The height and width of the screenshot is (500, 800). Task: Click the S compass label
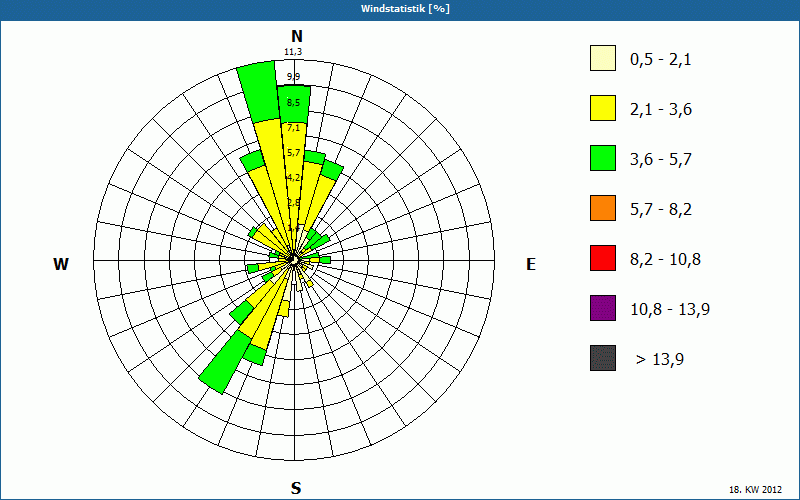pos(296,488)
